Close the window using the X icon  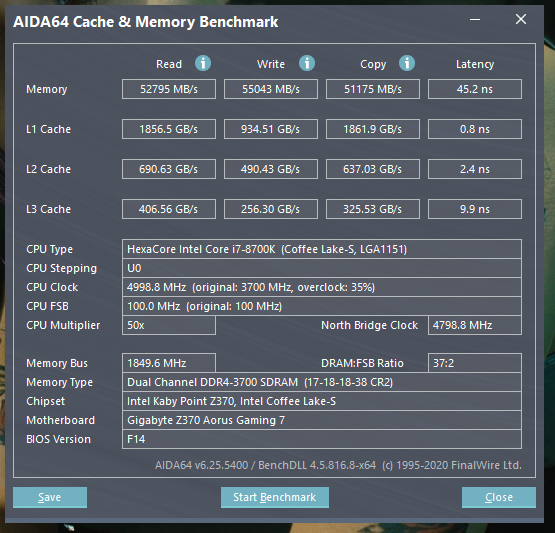tap(521, 19)
